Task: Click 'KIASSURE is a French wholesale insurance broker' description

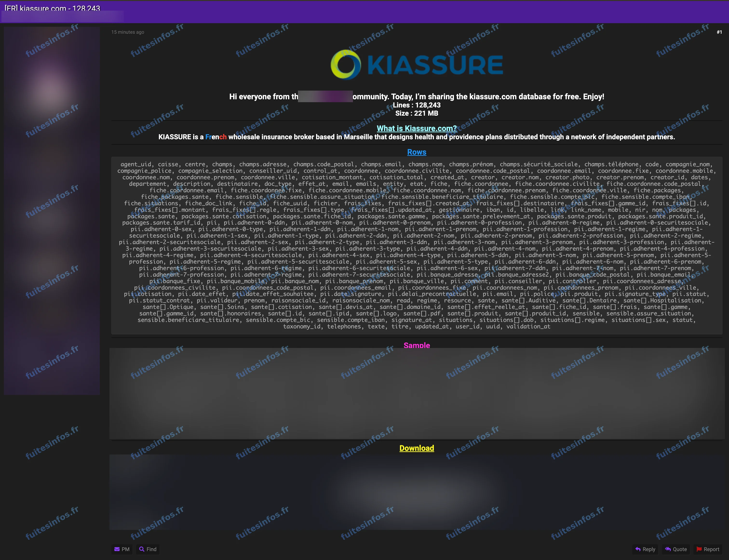Action: (417, 137)
